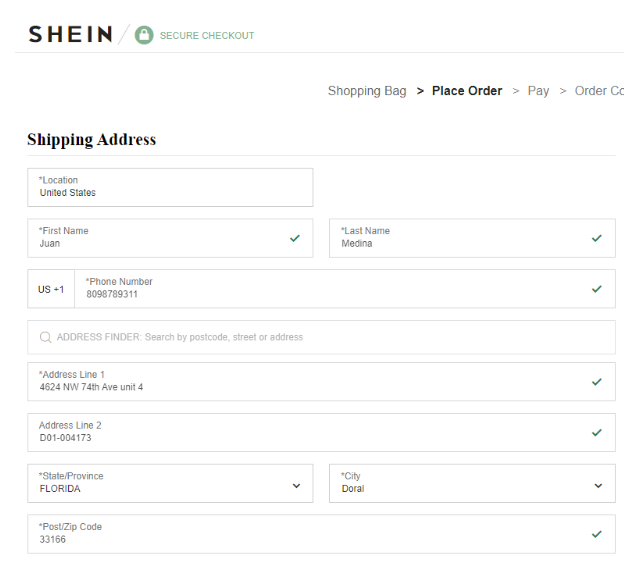The width and height of the screenshot is (624, 566).
Task: Select the Place Order breadcrumb step
Action: tap(467, 91)
